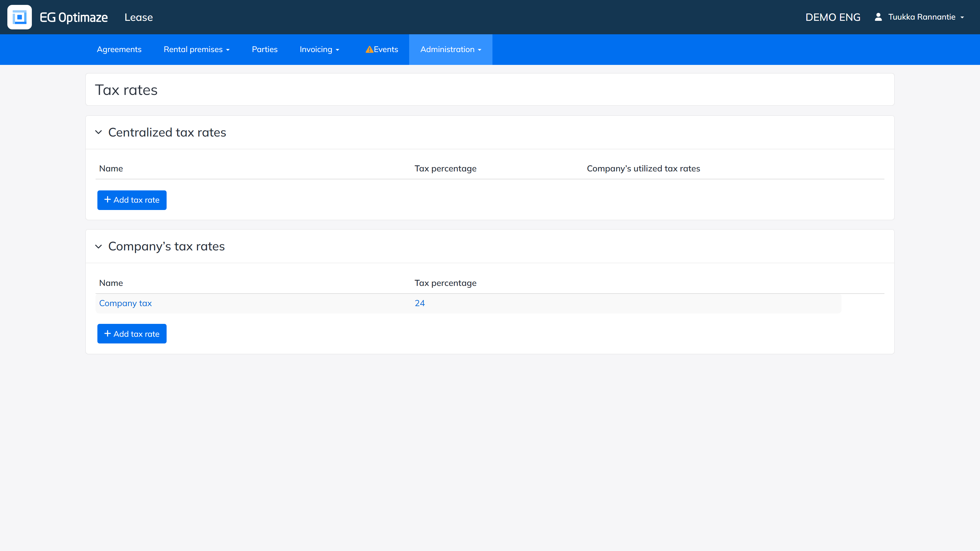Click the Company's utilized tax rates column header

click(x=644, y=168)
